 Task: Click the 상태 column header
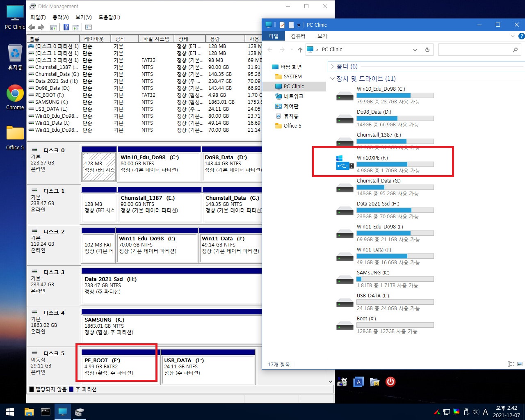pyautogui.click(x=189, y=39)
